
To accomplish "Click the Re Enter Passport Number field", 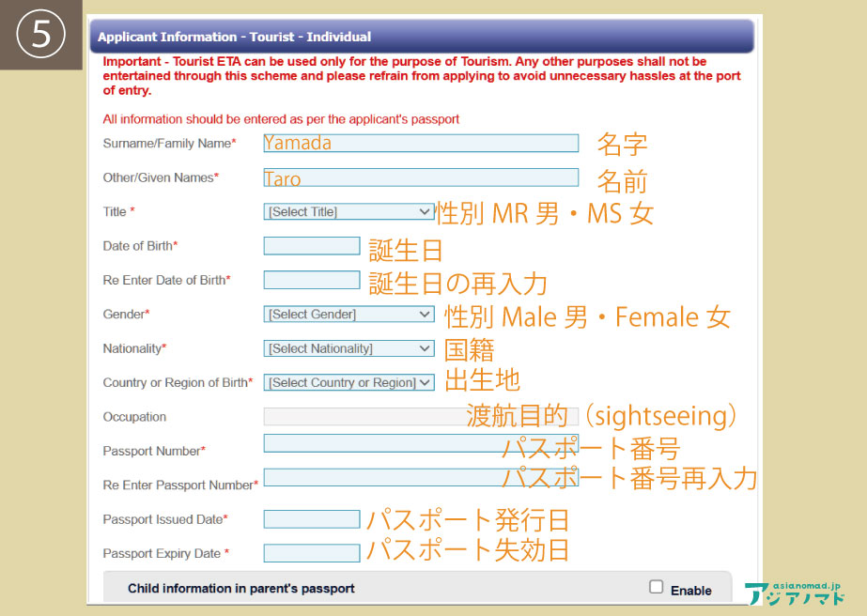I will (x=380, y=477).
